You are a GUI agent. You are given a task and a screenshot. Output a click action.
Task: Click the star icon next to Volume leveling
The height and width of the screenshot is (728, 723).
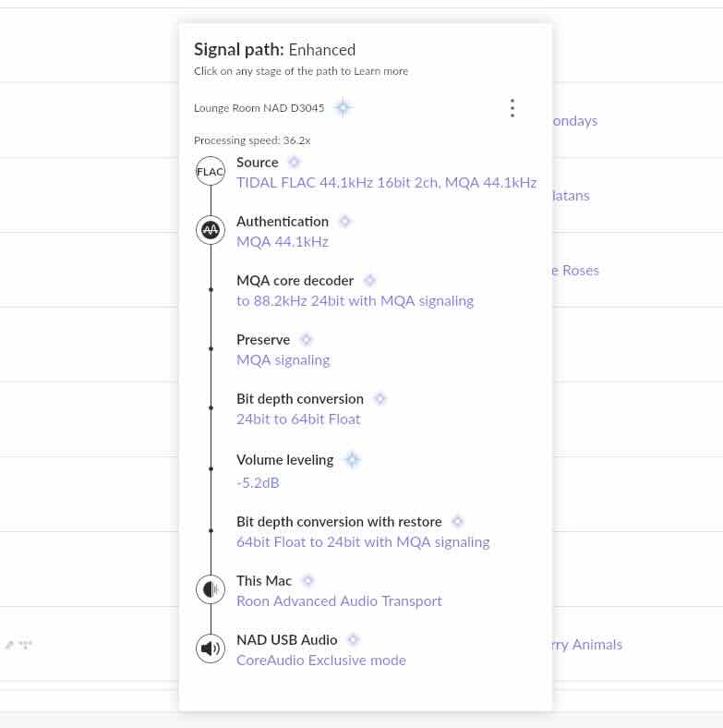[352, 460]
